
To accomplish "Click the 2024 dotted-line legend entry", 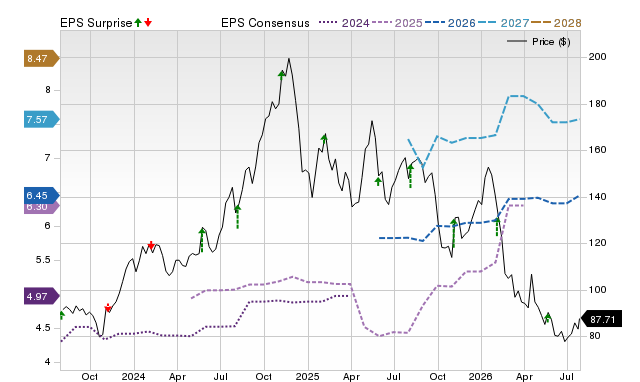I will coord(344,23).
